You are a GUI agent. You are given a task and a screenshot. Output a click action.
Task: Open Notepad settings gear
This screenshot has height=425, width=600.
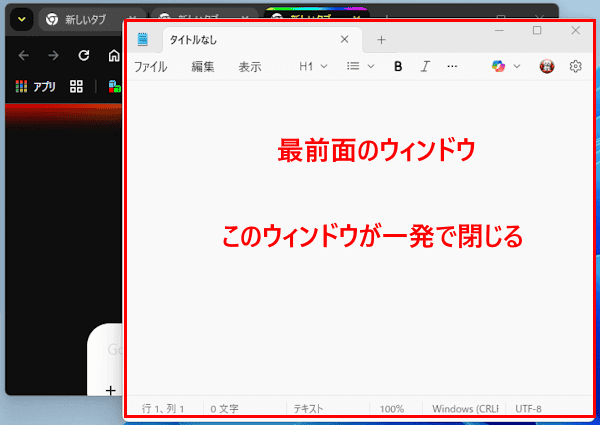(x=575, y=67)
